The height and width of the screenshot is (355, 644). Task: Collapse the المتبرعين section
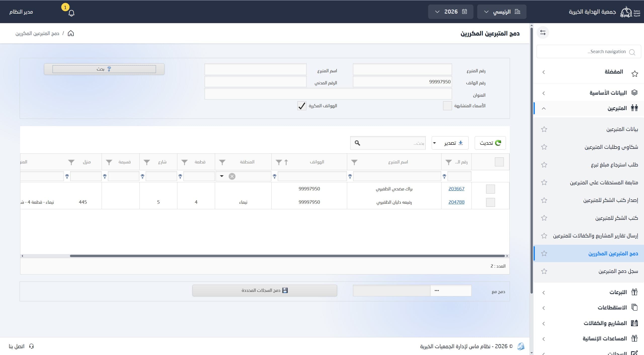(x=589, y=108)
